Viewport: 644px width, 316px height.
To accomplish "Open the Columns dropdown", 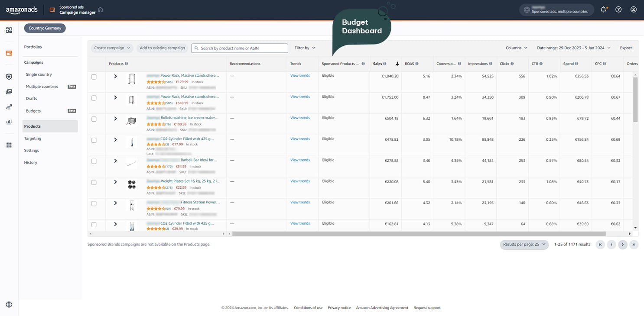I will coord(516,48).
